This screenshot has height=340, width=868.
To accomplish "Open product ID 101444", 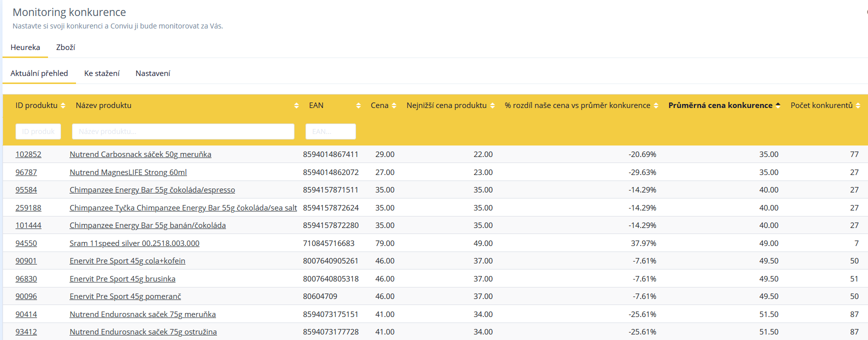I will click(28, 225).
